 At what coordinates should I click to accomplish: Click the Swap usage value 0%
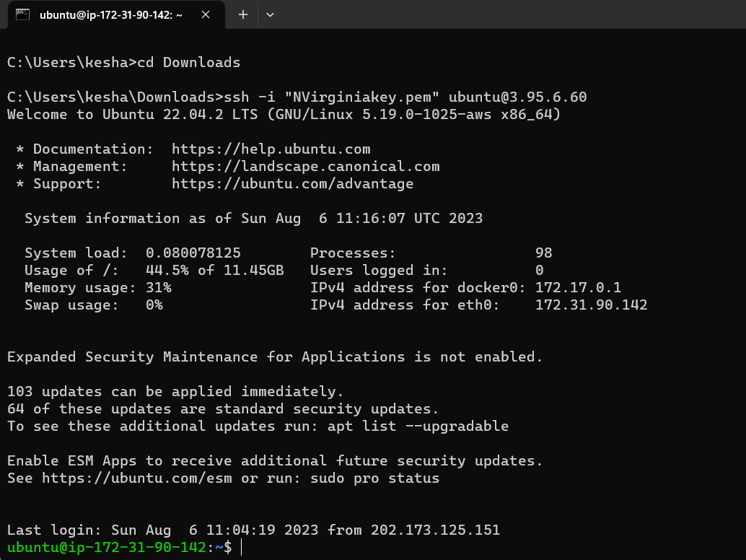coord(154,305)
